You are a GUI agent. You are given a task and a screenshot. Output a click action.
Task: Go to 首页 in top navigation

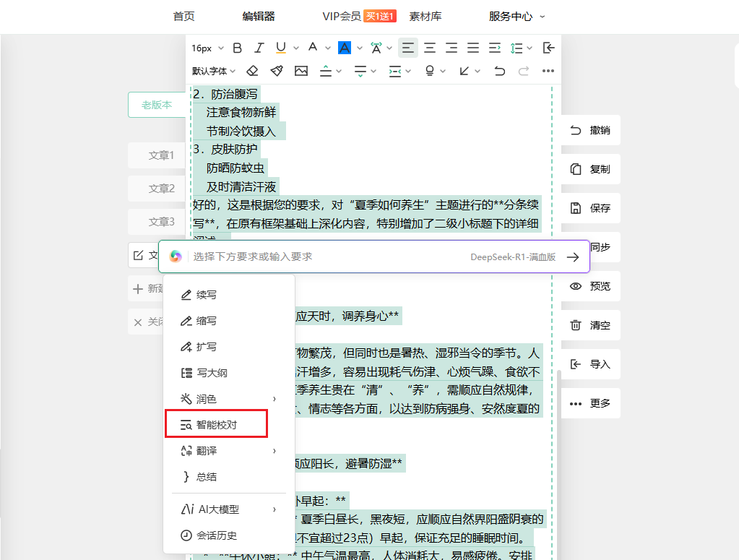pos(183,17)
